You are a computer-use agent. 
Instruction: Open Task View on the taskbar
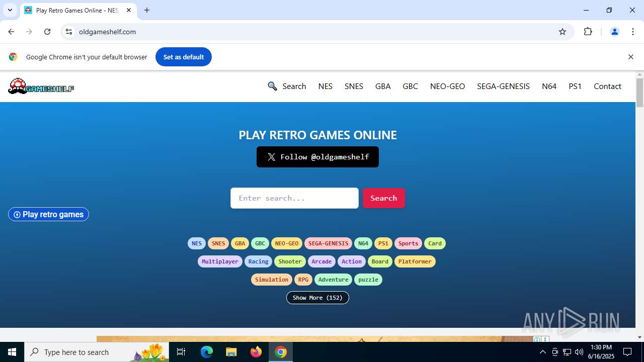[181, 352]
